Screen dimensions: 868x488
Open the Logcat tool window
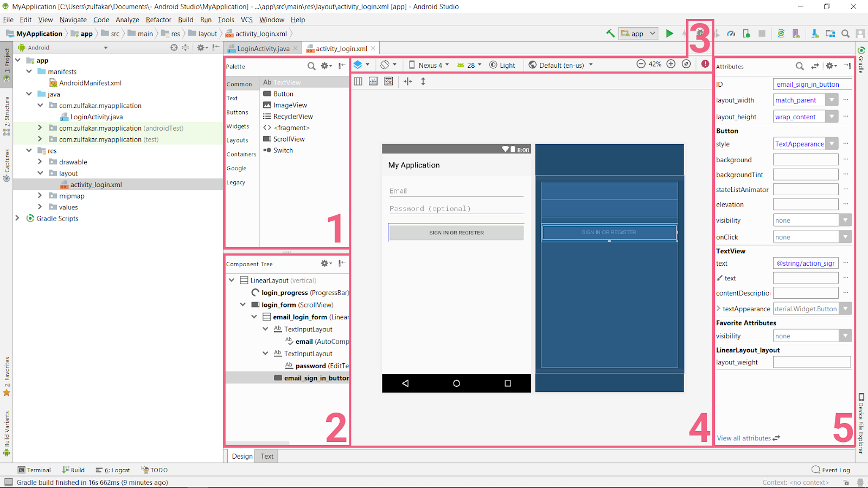coord(113,470)
